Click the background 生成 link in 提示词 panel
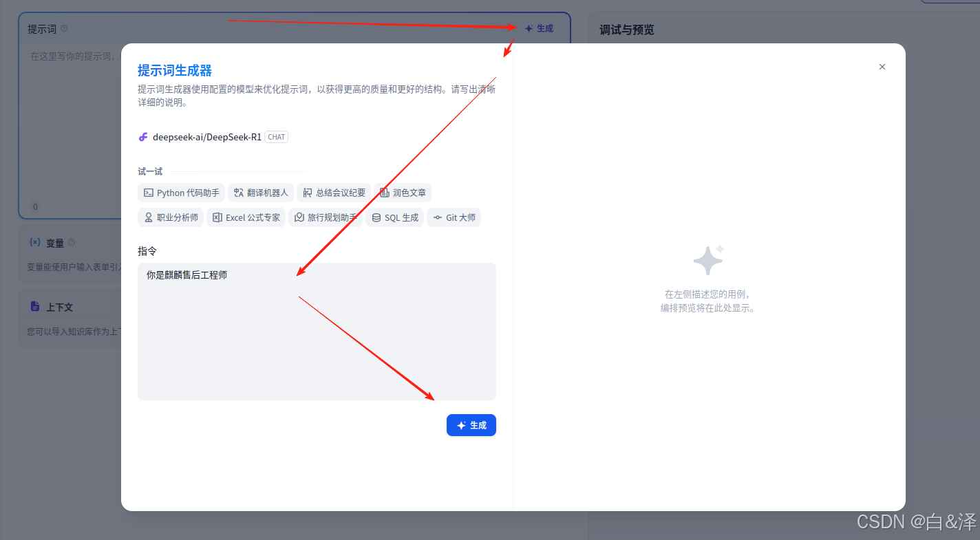Image resolution: width=980 pixels, height=540 pixels. point(539,28)
